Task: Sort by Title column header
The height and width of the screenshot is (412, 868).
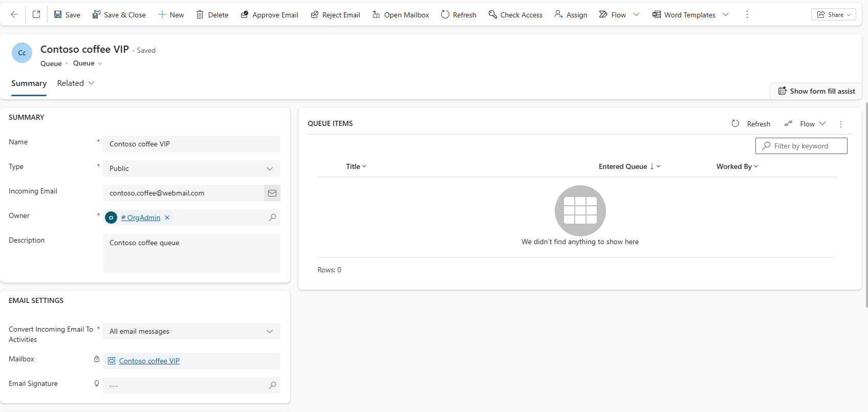Action: click(x=356, y=166)
